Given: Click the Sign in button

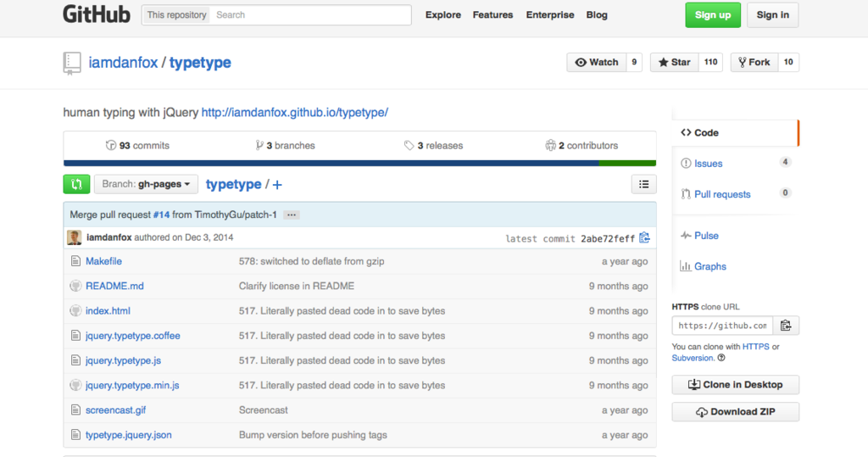Looking at the screenshot, I should point(773,15).
